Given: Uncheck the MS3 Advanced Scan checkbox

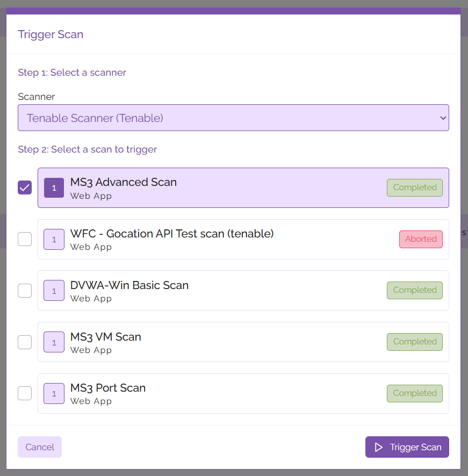Looking at the screenshot, I should [24, 187].
